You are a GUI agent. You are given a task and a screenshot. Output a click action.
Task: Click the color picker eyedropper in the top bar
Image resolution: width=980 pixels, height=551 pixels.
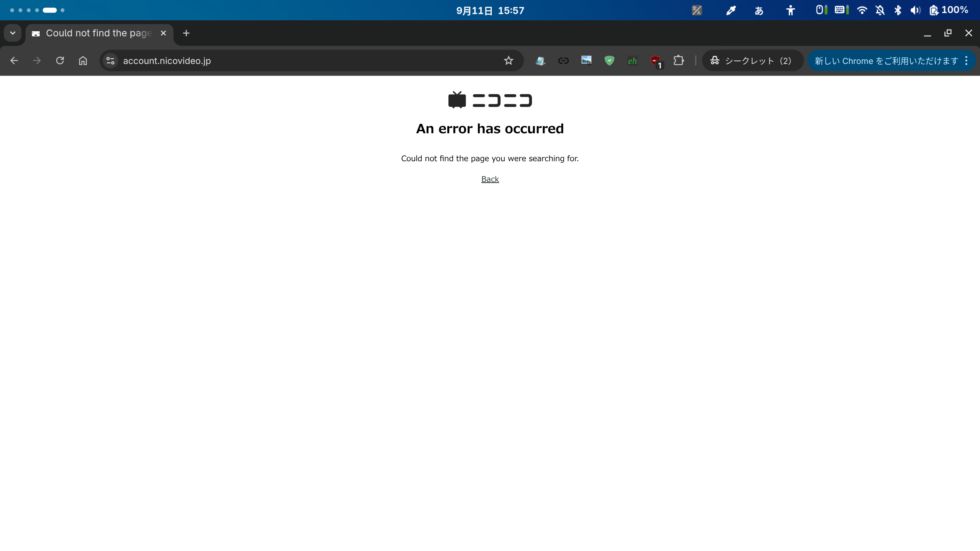pyautogui.click(x=731, y=10)
